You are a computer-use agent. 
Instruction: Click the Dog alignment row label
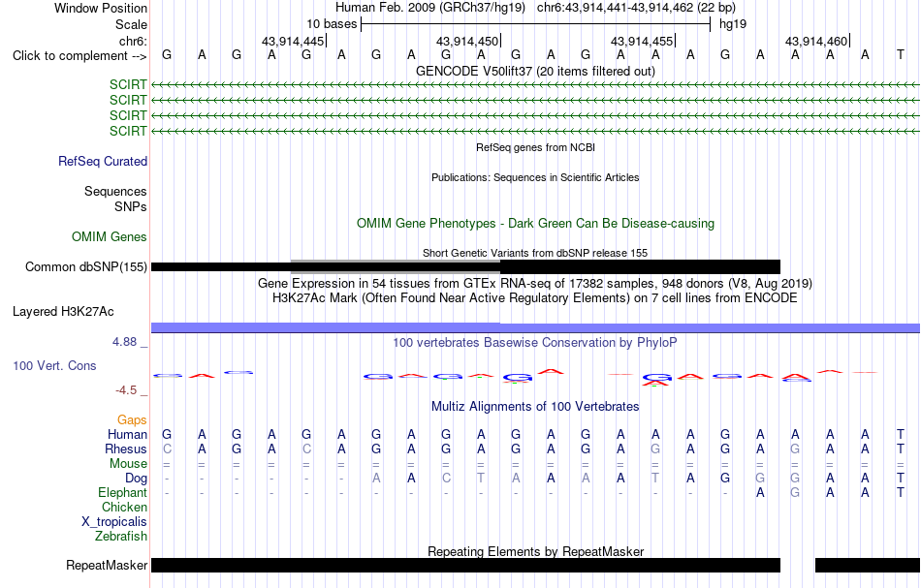pyautogui.click(x=136, y=479)
